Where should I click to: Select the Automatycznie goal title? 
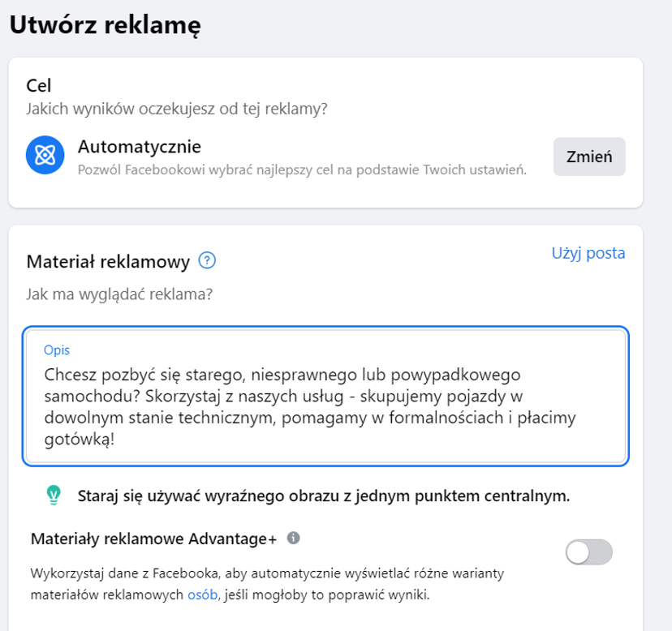point(140,147)
